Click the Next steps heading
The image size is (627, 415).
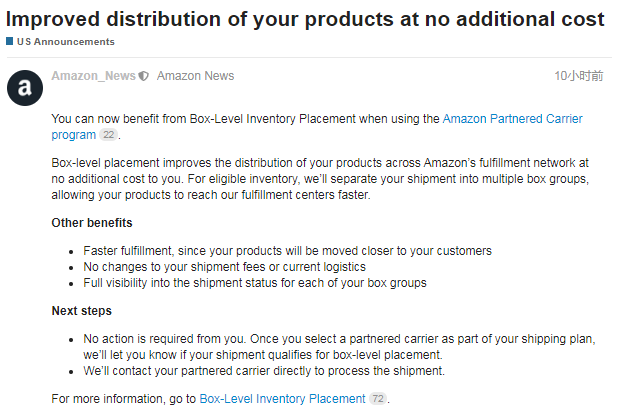(x=81, y=311)
